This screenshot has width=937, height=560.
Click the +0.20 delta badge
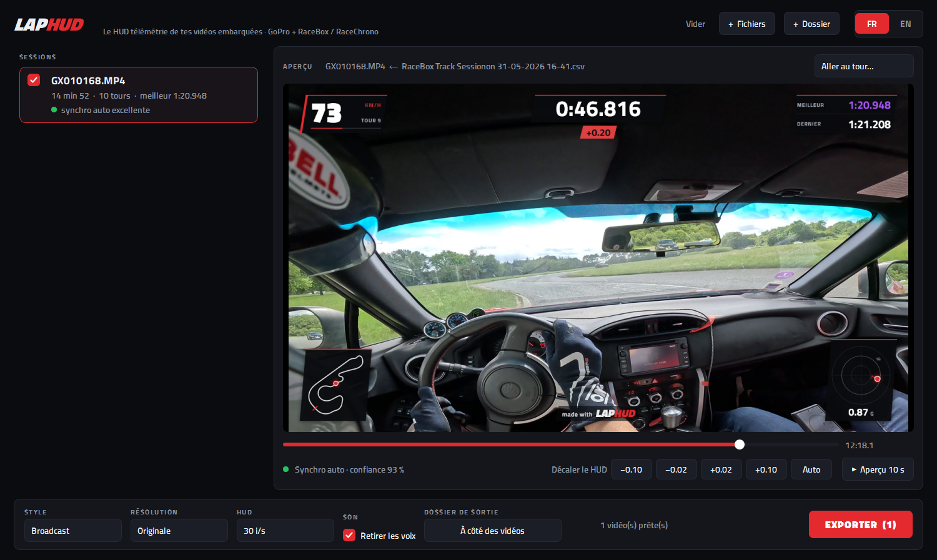point(598,132)
